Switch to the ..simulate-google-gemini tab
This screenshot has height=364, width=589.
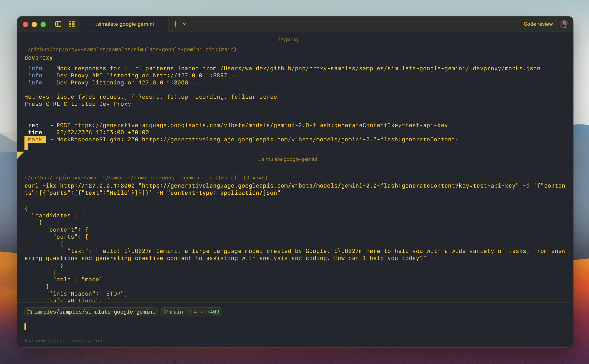click(x=124, y=24)
